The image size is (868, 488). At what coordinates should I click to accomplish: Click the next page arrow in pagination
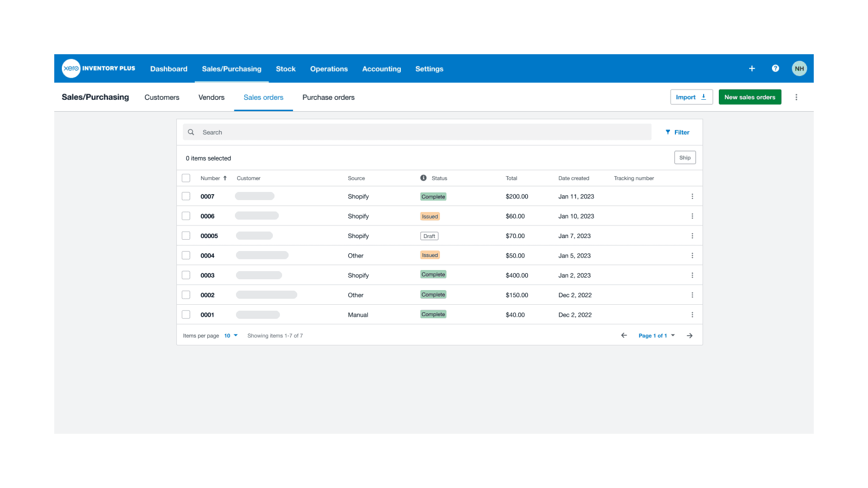690,335
